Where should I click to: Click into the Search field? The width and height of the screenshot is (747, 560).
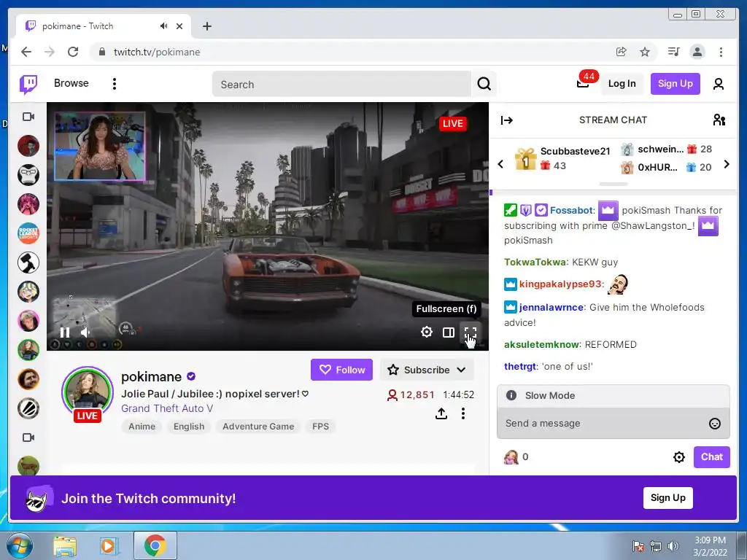click(x=341, y=85)
